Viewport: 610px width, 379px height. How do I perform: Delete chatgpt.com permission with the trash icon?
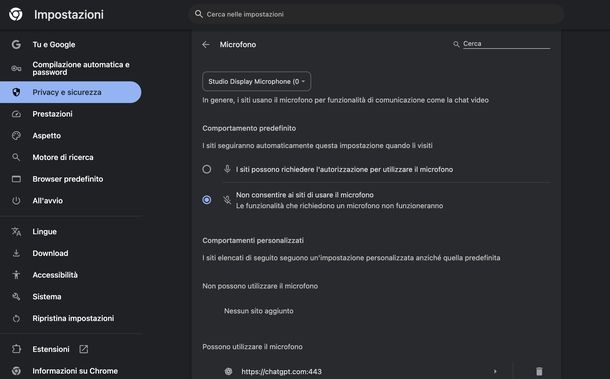tap(539, 371)
